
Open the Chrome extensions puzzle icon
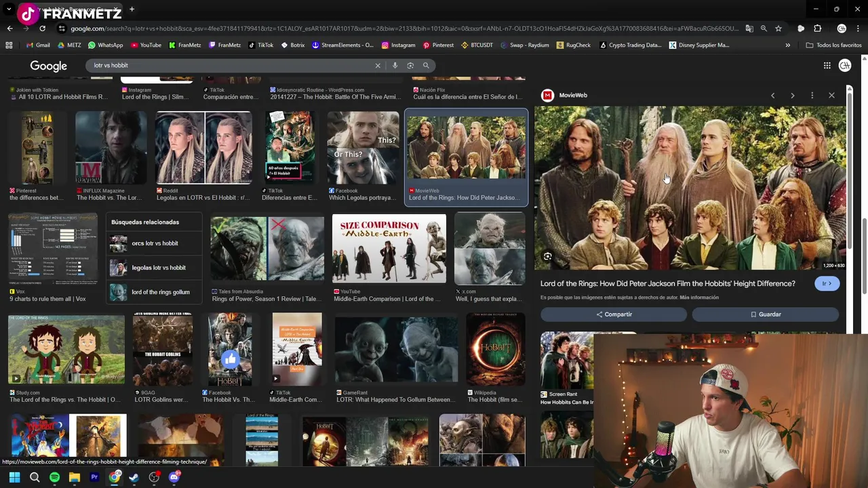click(x=817, y=28)
